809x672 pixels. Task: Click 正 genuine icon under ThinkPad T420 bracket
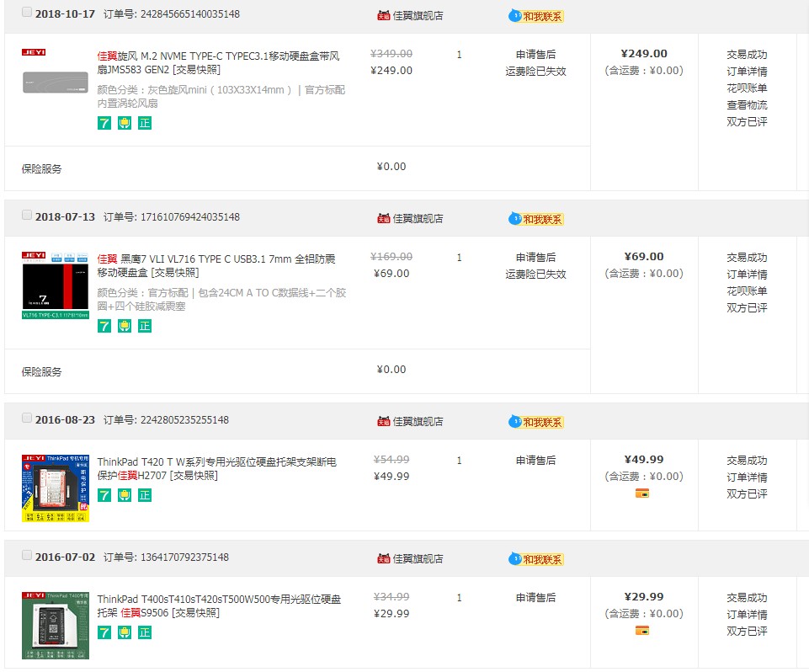(x=145, y=495)
